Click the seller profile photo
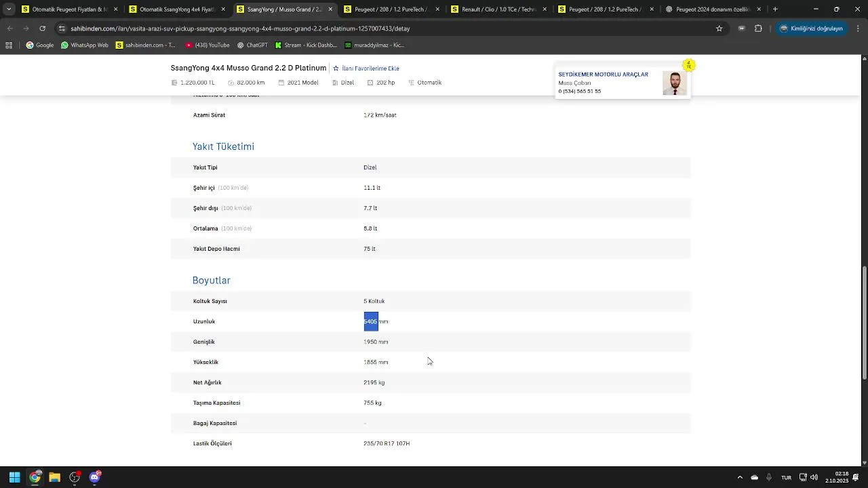The image size is (868, 488). click(675, 83)
